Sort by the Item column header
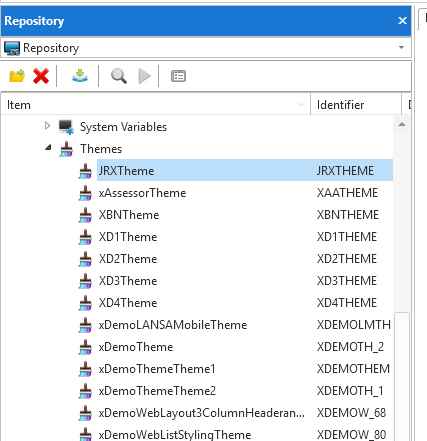Viewport: 427px width, 441px height. 155,105
